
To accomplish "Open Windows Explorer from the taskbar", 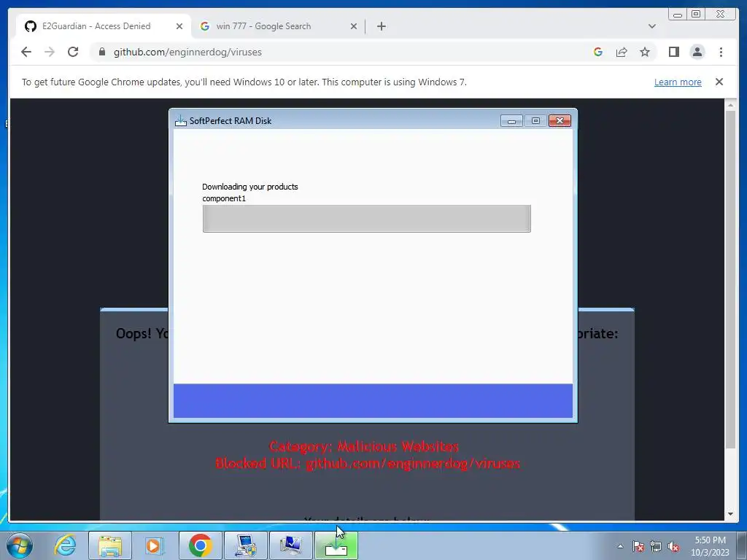I will (110, 545).
